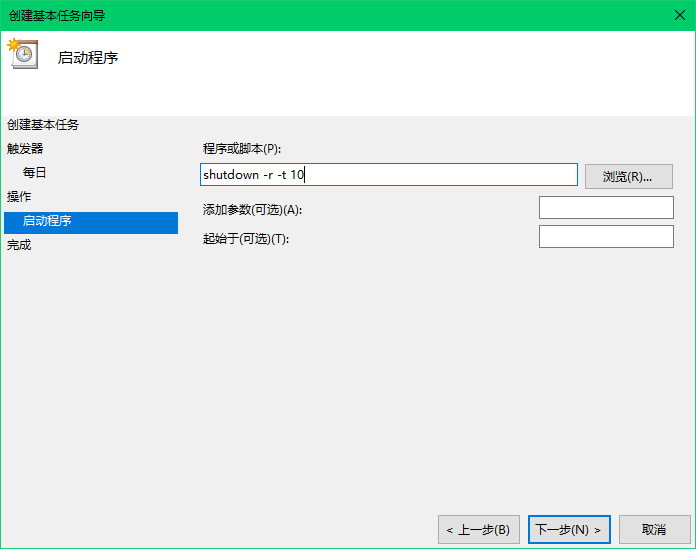Select the 创建基本任务 step in sidebar

pos(43,125)
